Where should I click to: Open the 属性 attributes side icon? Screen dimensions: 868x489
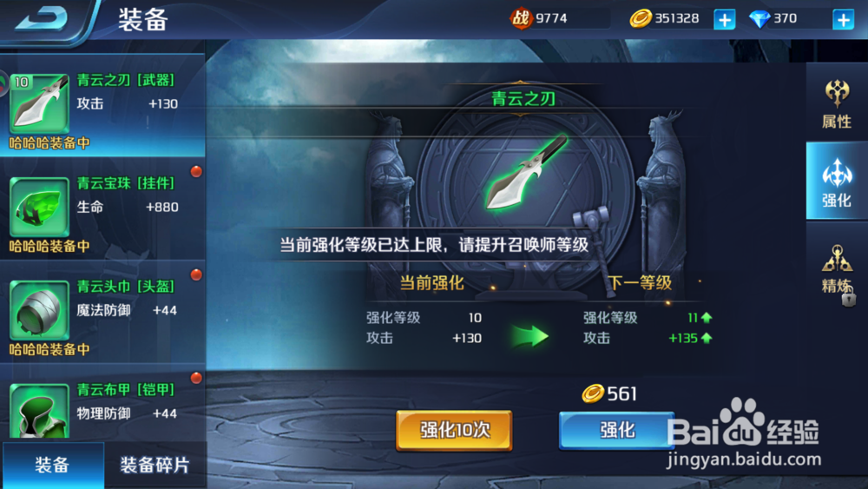coord(837,103)
